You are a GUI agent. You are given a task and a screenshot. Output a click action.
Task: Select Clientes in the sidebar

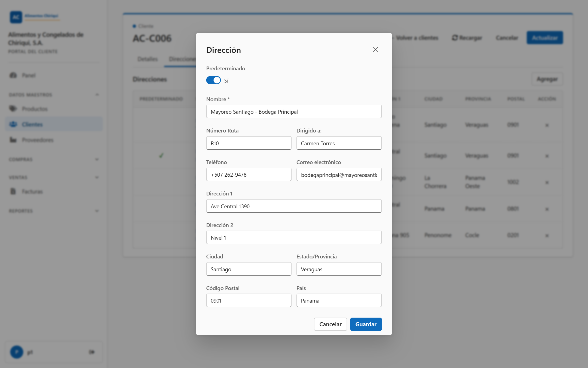point(54,124)
